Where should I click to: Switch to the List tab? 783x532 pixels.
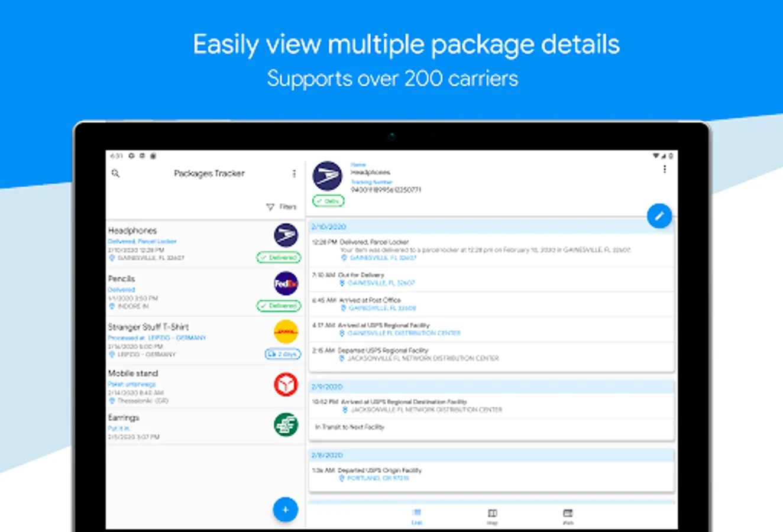tap(417, 517)
